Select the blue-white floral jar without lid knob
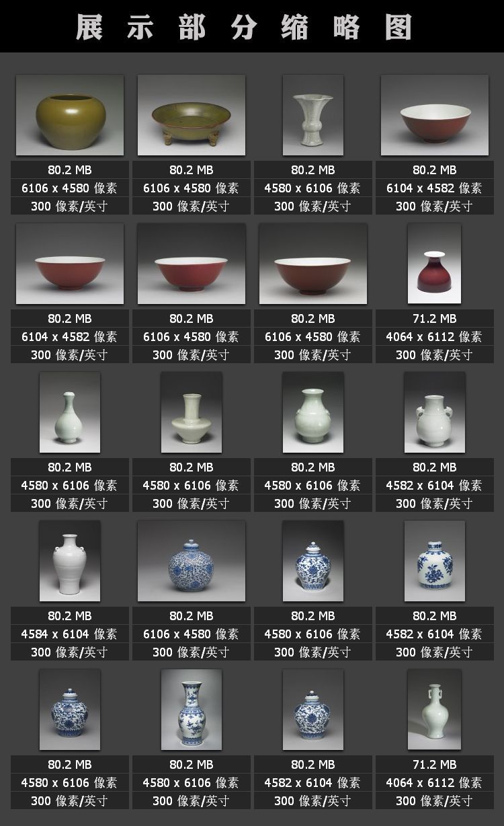504x826 pixels. coord(434,561)
